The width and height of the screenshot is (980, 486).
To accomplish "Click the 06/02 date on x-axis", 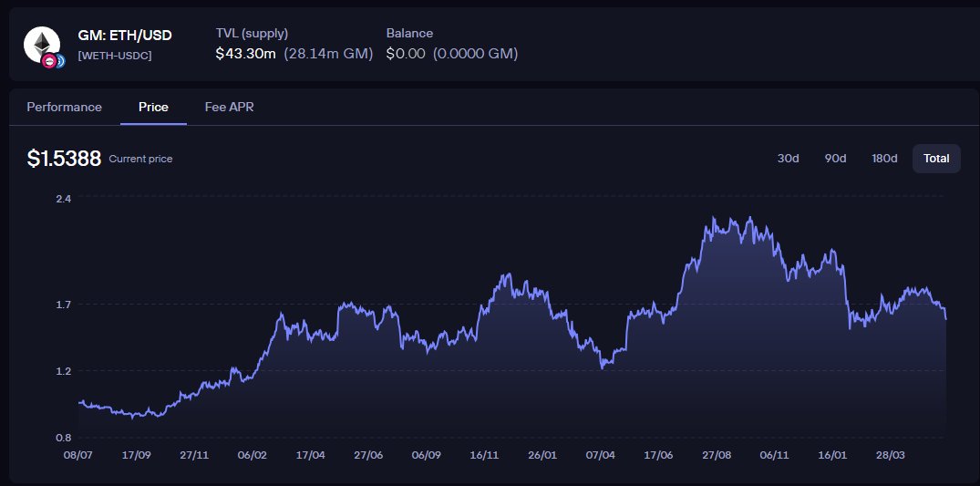I will [x=252, y=455].
